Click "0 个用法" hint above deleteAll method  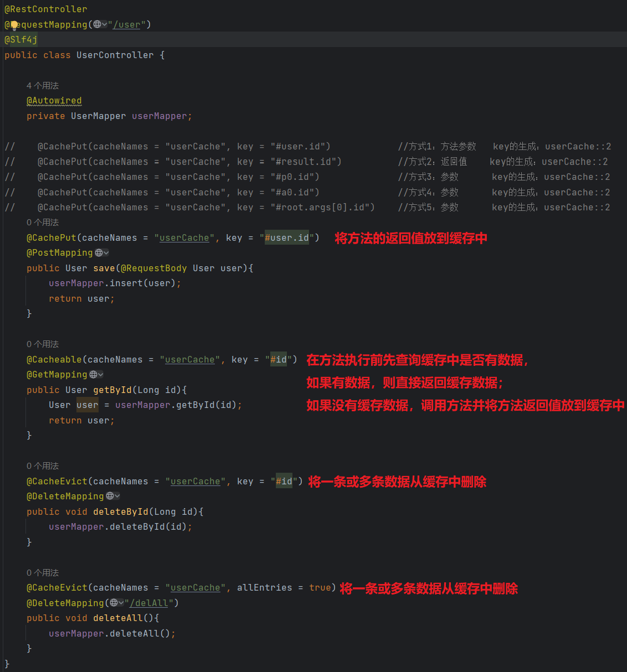click(x=43, y=573)
